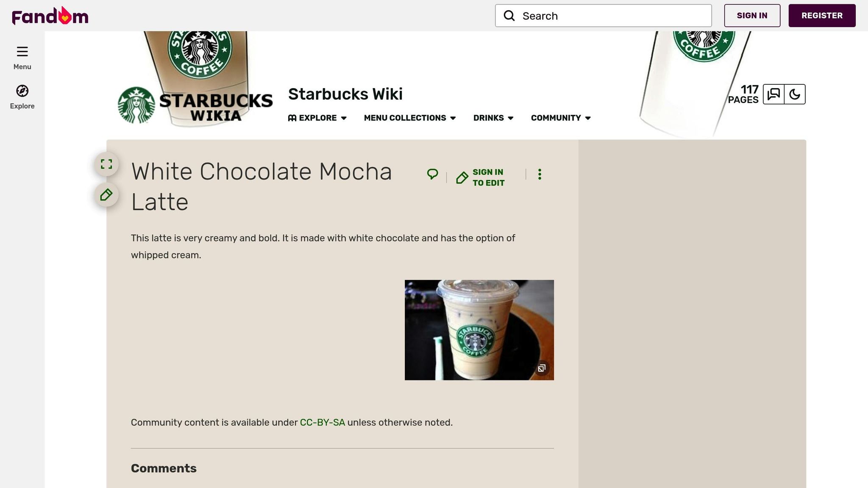Open the wiki Discussions icon near page count

pos(773,94)
